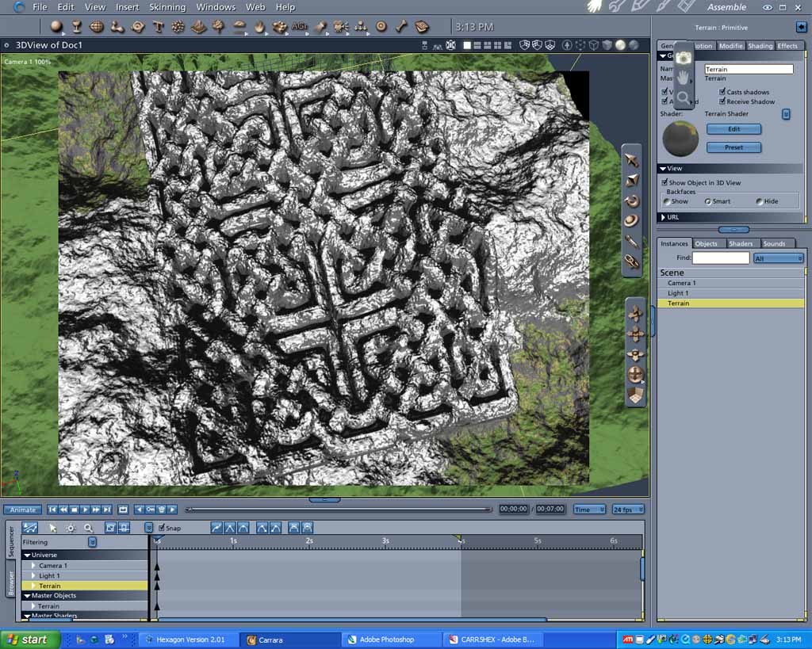Click the animation time scrubber slider
The image size is (812, 649).
click(x=339, y=510)
